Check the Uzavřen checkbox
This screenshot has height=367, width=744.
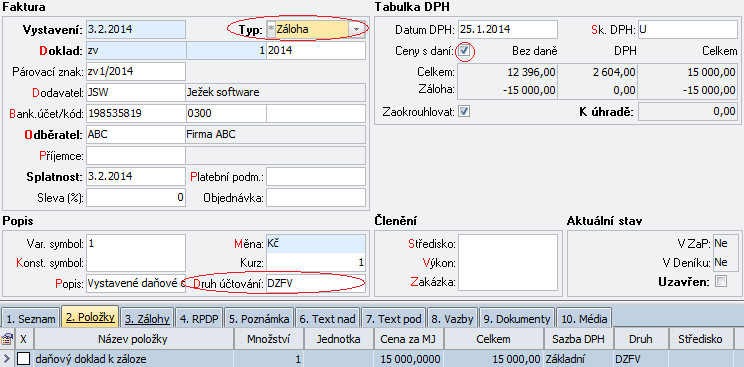(721, 282)
